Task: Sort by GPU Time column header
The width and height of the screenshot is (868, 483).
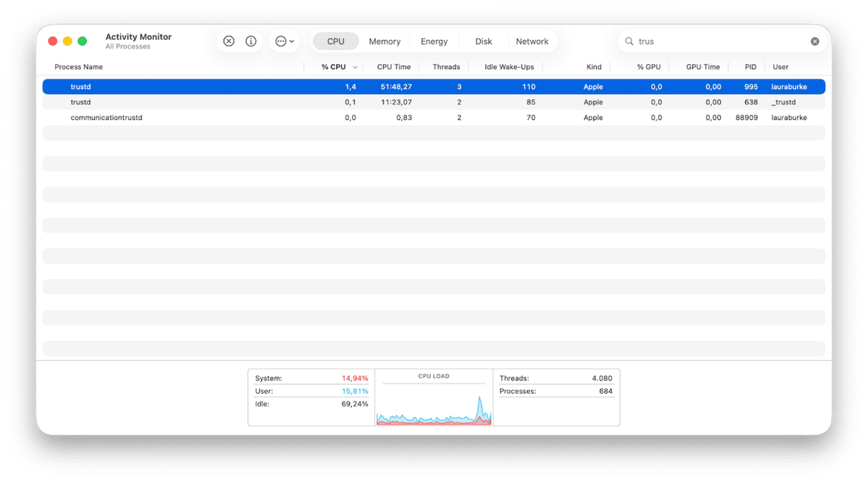Action: coord(703,67)
